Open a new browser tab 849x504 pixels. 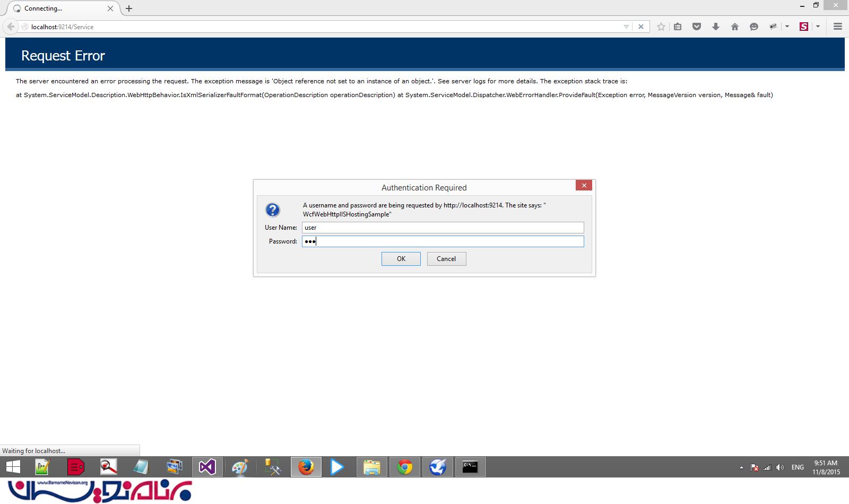tap(128, 8)
